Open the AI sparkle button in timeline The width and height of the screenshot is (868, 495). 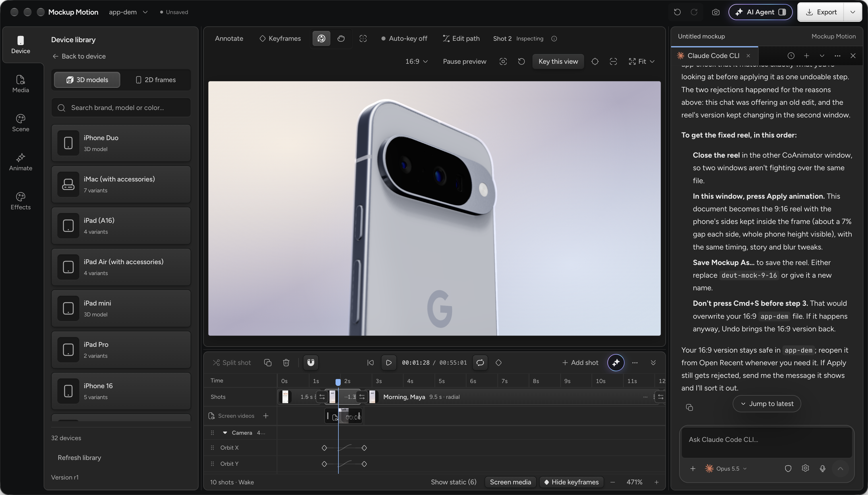(x=616, y=363)
